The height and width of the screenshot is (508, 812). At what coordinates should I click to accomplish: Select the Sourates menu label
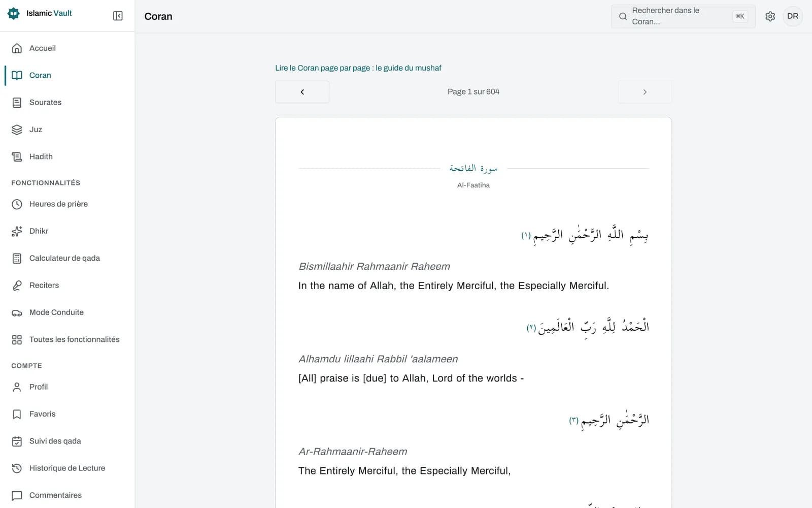(45, 103)
